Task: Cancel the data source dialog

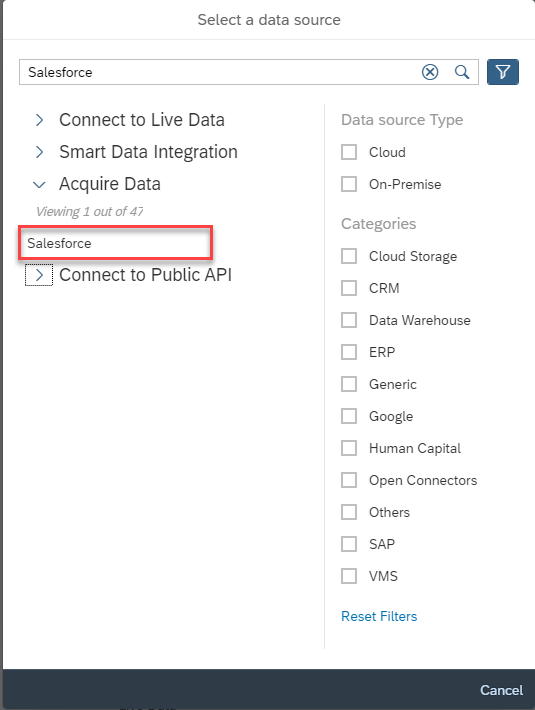Action: (501, 690)
